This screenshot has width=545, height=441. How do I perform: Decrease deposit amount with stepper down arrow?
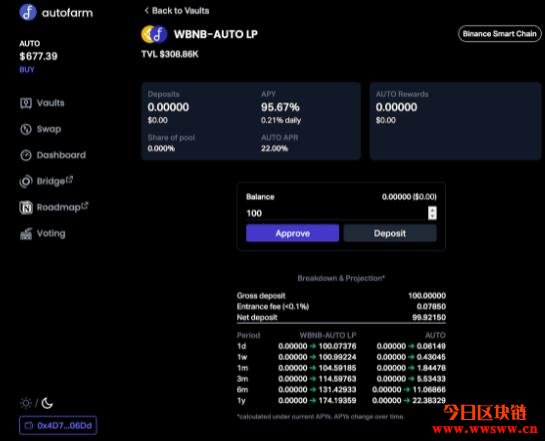tap(432, 216)
